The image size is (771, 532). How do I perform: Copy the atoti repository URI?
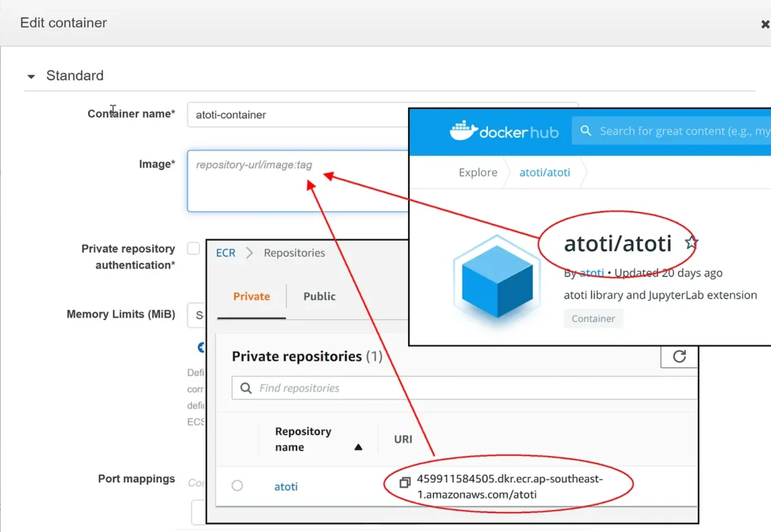pos(404,482)
